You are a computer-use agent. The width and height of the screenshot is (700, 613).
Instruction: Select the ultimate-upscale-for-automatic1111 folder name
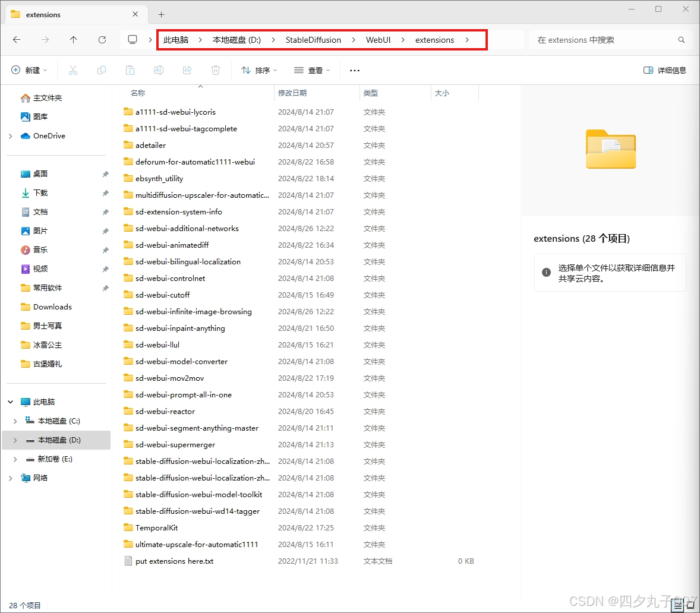pos(197,544)
